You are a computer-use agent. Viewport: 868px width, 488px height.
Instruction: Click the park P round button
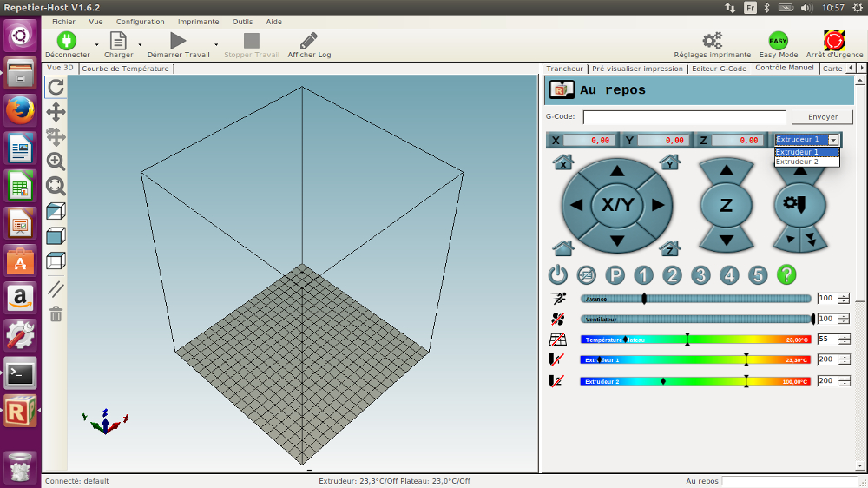(615, 274)
